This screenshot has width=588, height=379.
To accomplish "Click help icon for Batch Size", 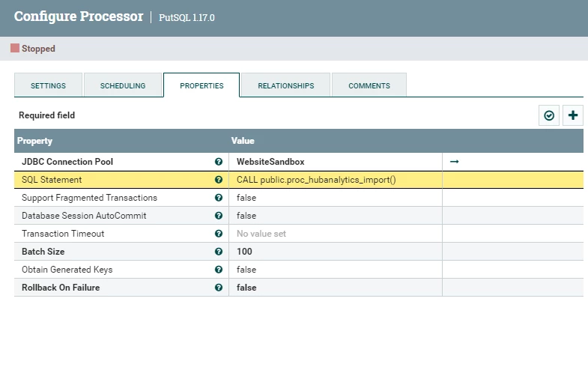I will [x=219, y=252].
